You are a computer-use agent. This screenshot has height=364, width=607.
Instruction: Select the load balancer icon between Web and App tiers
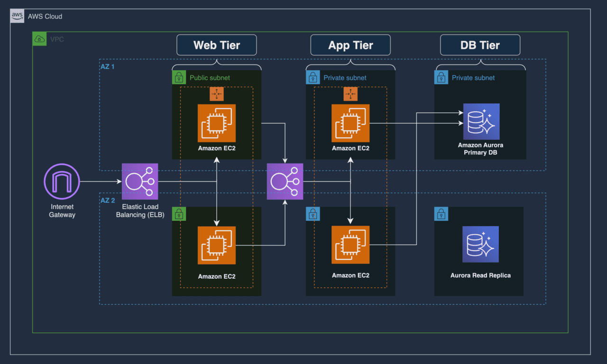click(285, 182)
